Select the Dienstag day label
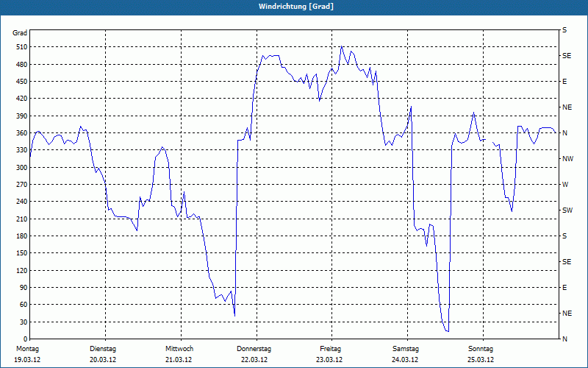588x368 pixels. [103, 349]
